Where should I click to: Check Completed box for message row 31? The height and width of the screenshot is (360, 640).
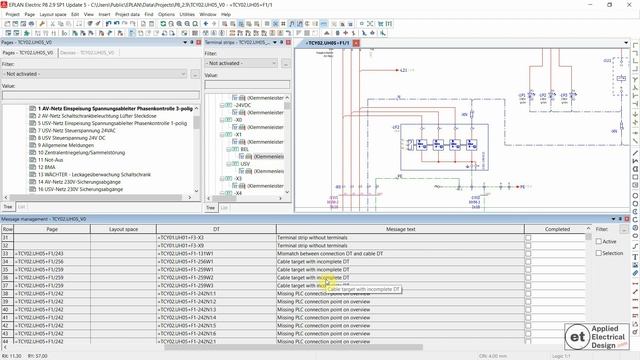pyautogui.click(x=528, y=238)
